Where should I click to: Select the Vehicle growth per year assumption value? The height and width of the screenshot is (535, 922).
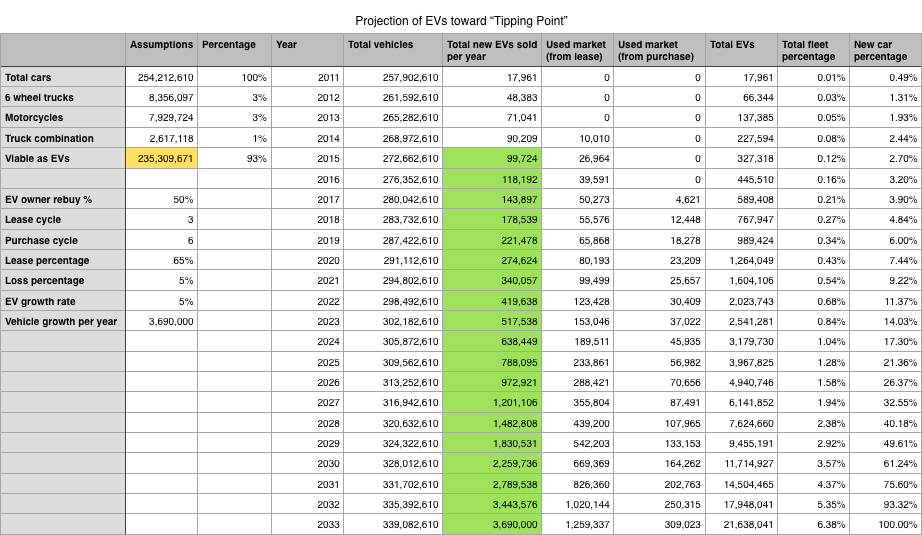[162, 321]
